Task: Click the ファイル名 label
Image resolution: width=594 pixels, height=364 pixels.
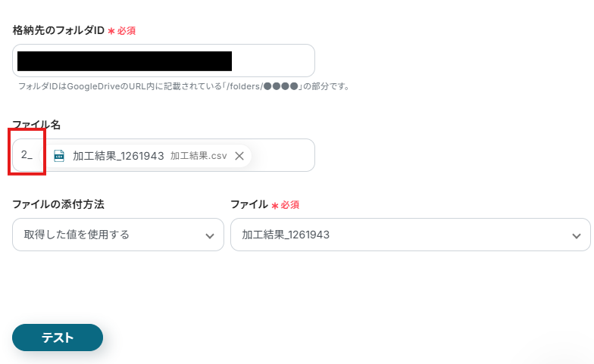Action: (36, 124)
